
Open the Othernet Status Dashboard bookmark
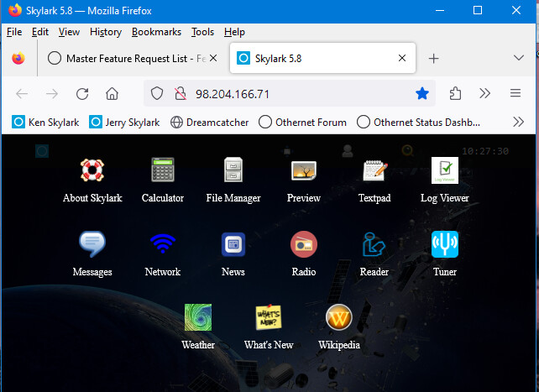click(418, 122)
